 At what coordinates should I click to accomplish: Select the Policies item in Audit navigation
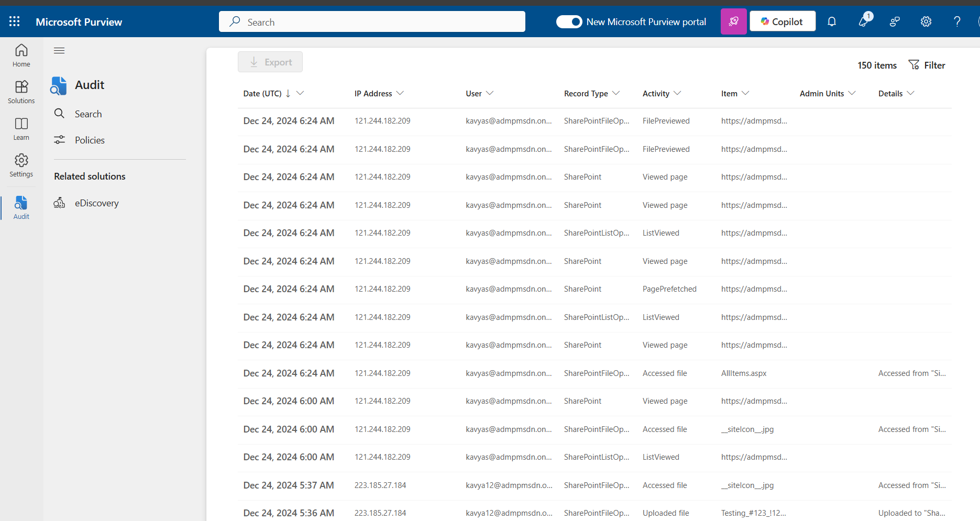(x=90, y=140)
